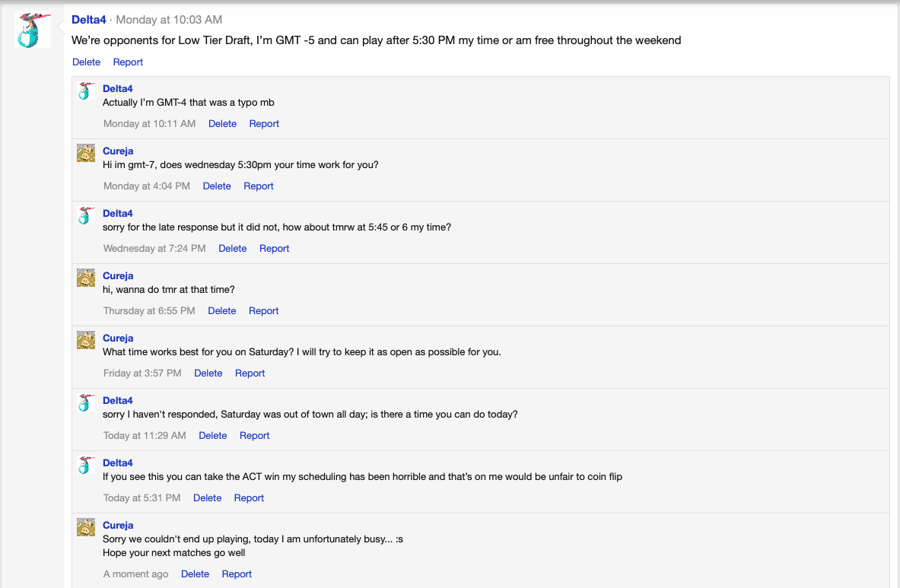Report the Thursday 6:55 PM comment

264,311
